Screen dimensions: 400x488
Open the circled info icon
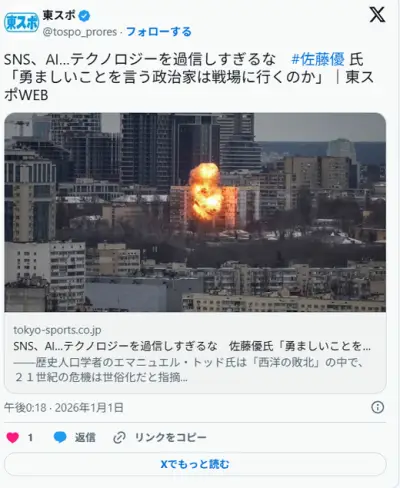point(377,407)
